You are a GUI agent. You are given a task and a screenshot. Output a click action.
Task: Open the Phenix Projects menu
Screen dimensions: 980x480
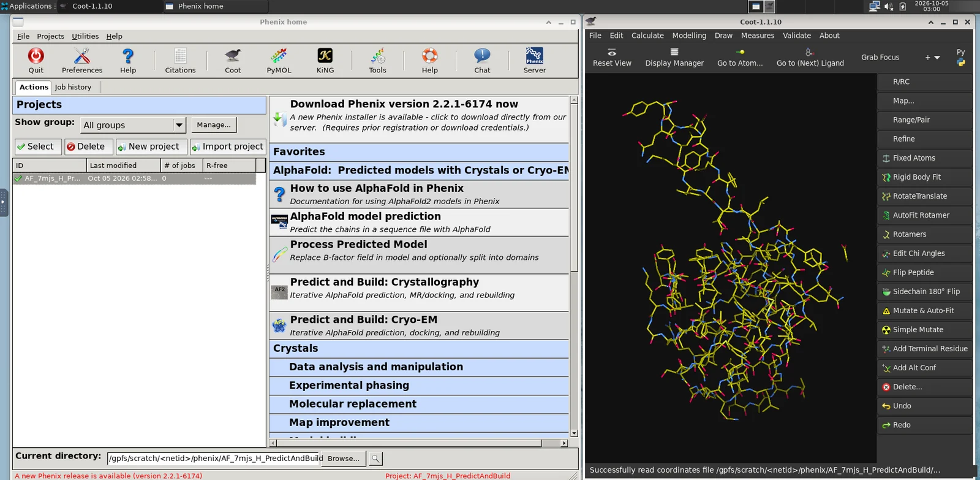pyautogui.click(x=50, y=36)
